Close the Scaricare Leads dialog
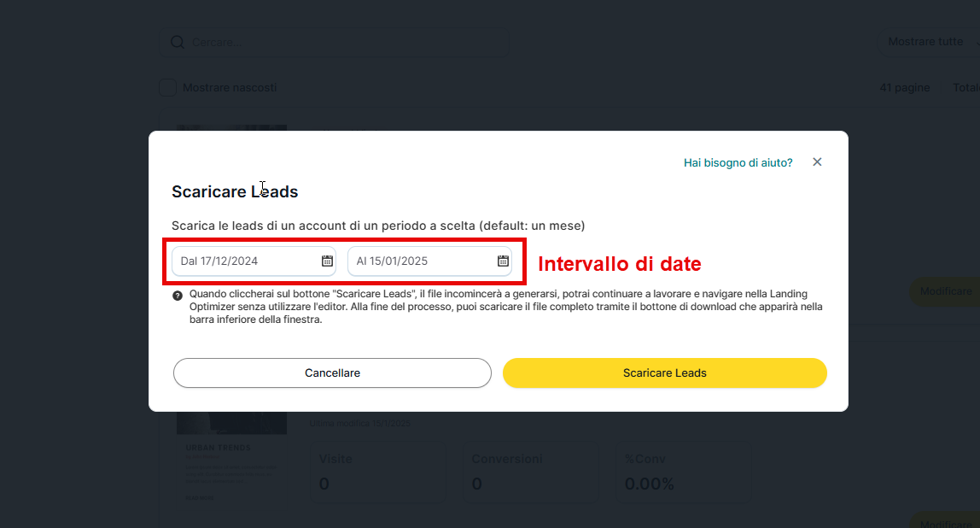The width and height of the screenshot is (980, 528). click(817, 162)
